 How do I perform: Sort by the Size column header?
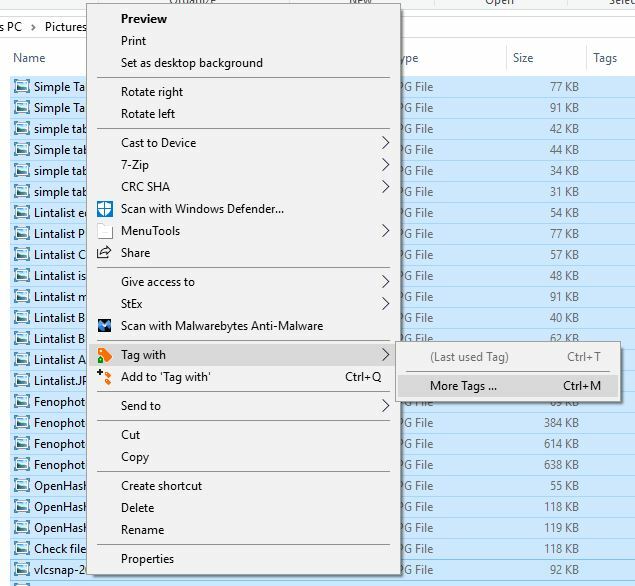tap(523, 58)
